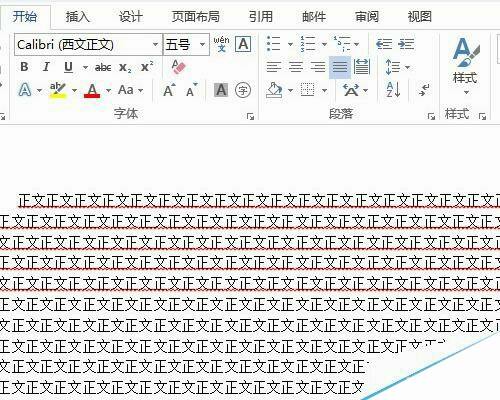Apply bullet list formatting
This screenshot has width=500, height=400.
tap(274, 44)
